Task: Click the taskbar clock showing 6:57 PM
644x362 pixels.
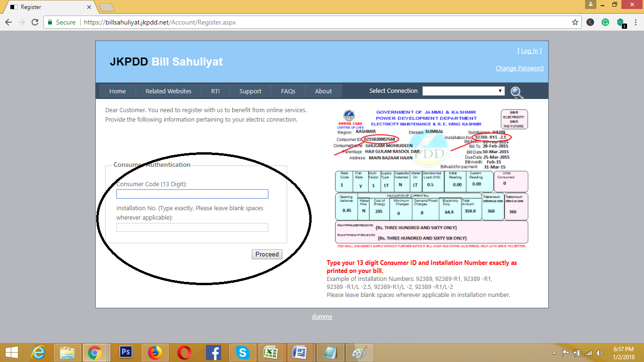Action: (x=624, y=353)
